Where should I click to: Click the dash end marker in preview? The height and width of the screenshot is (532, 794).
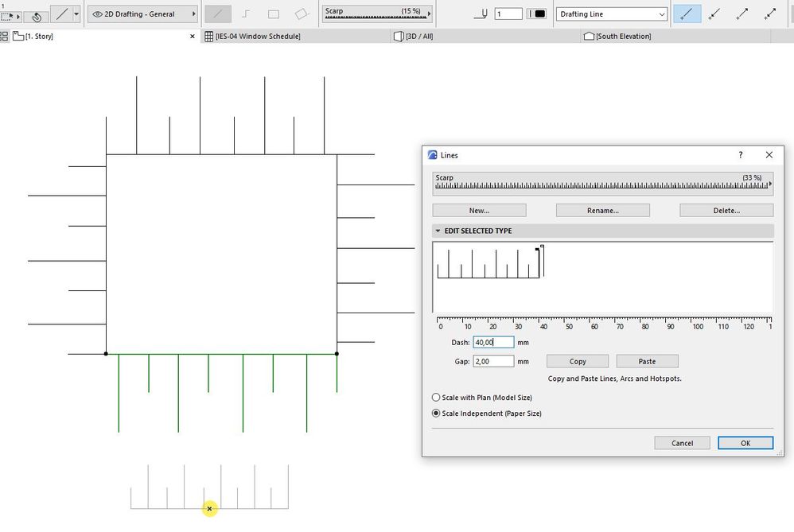pos(537,249)
